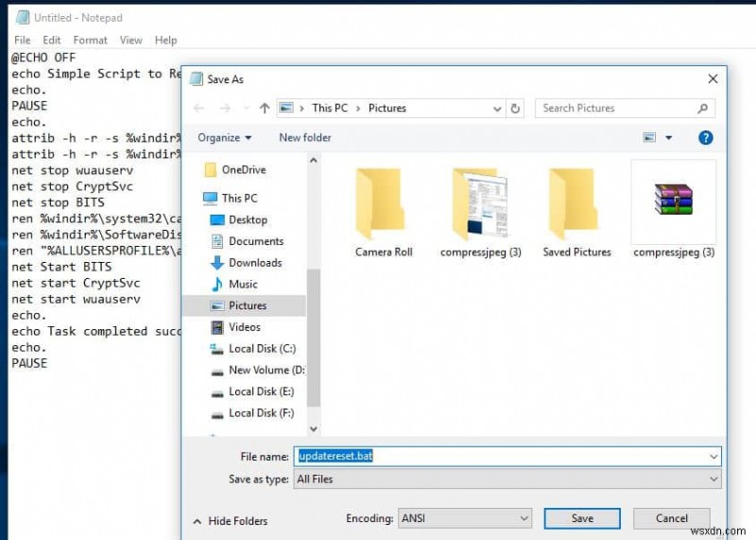Expand chevron after This PC breadcrumb

(358, 108)
